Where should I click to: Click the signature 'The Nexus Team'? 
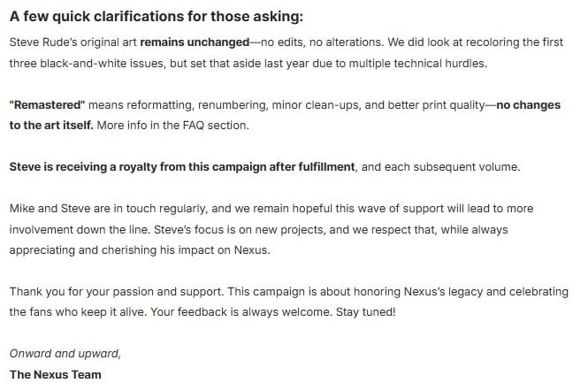pyautogui.click(x=55, y=374)
